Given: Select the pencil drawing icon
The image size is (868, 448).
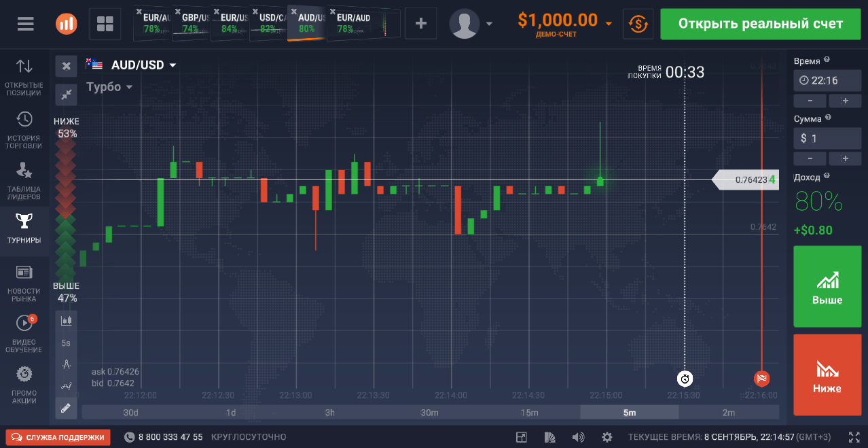Looking at the screenshot, I should tap(66, 408).
